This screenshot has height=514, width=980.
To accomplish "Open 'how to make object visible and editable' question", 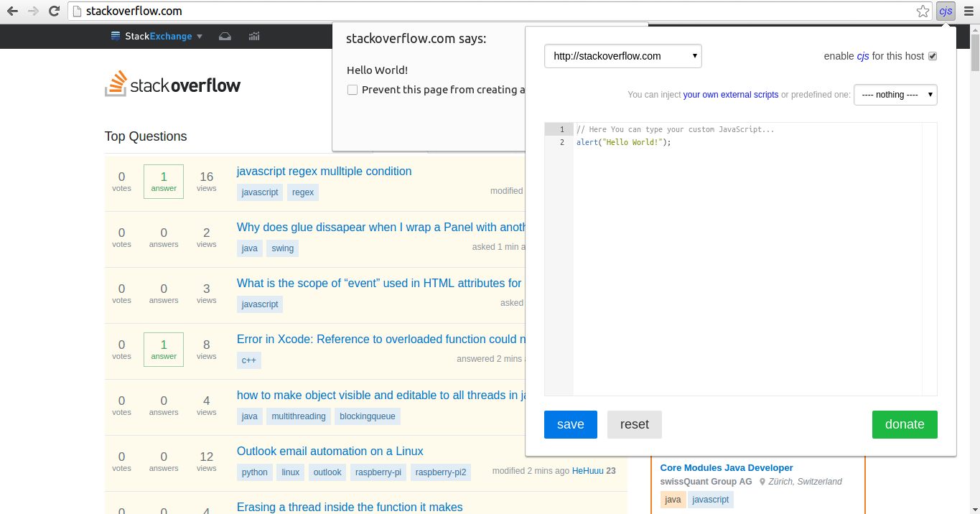I will pyautogui.click(x=383, y=395).
